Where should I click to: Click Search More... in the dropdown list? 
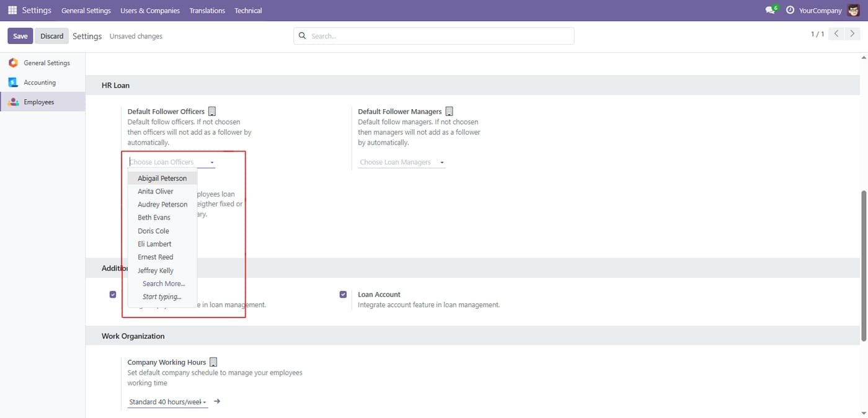tap(164, 283)
